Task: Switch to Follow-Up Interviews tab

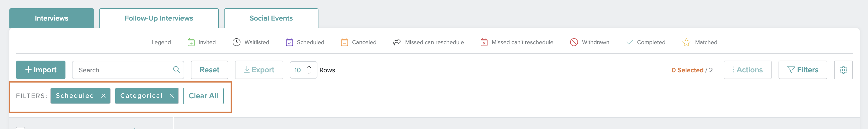Action: click(x=159, y=18)
